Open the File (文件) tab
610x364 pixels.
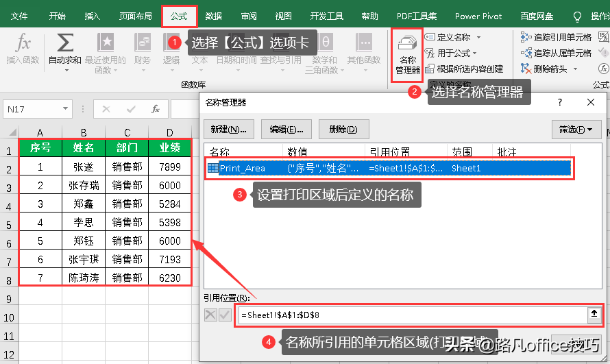coord(19,16)
